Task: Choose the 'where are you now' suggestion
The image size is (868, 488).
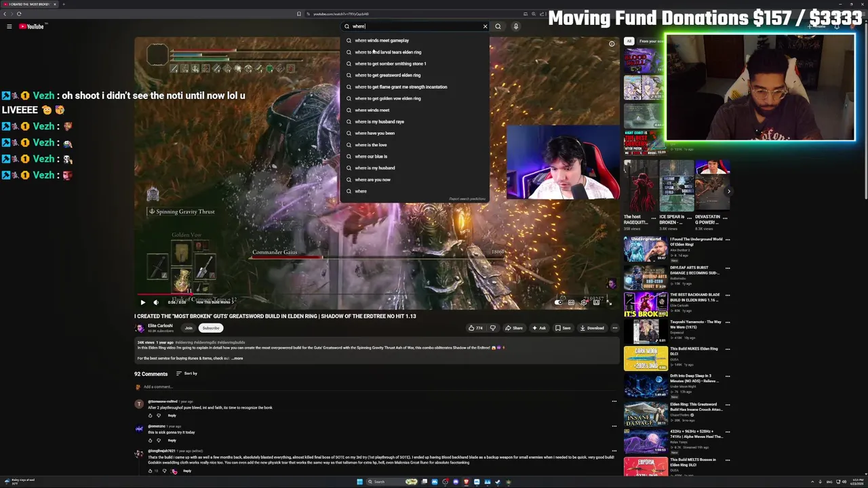Action: (x=414, y=180)
